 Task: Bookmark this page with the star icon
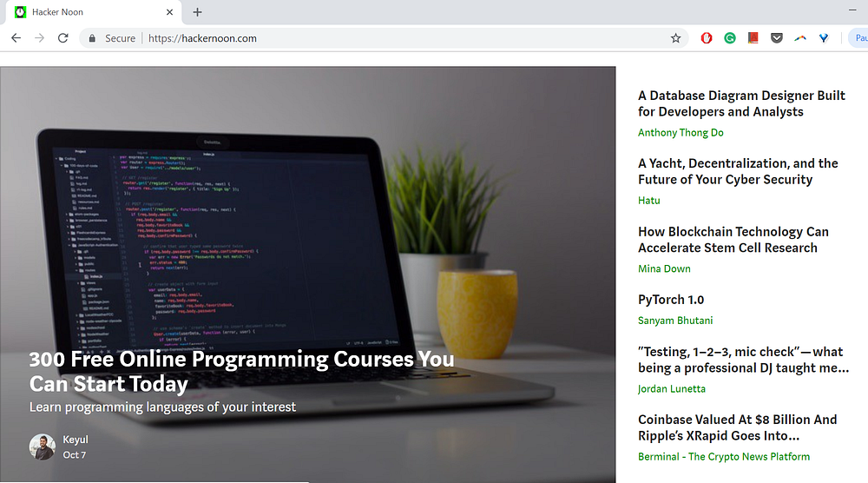[x=675, y=38]
